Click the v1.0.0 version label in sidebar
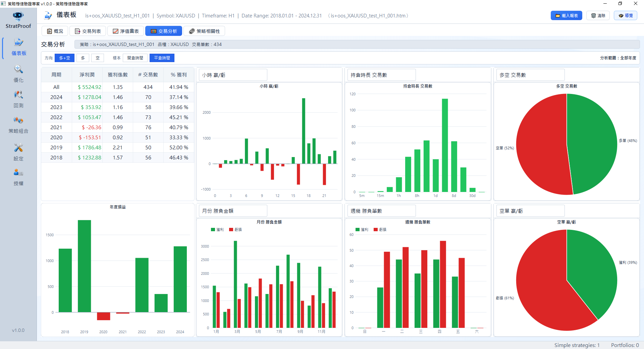644x349 pixels. (18, 330)
